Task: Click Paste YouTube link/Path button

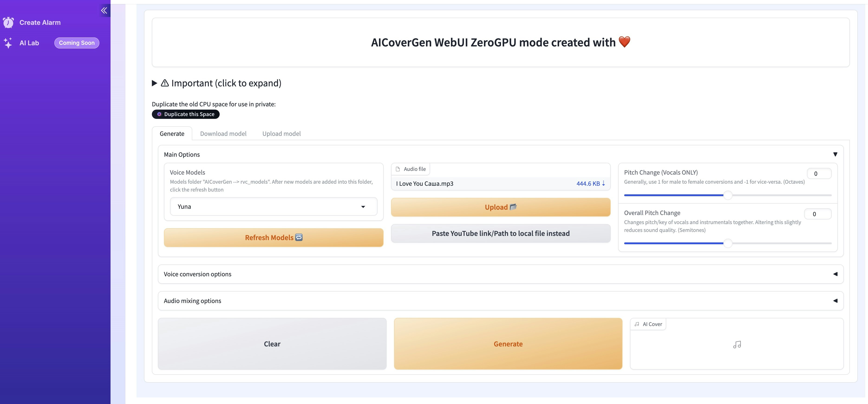Action: 500,234
